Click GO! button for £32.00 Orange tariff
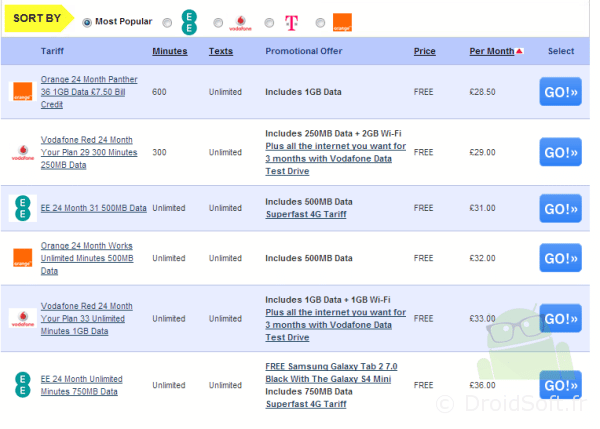Image resolution: width=600 pixels, height=429 pixels. tap(561, 258)
